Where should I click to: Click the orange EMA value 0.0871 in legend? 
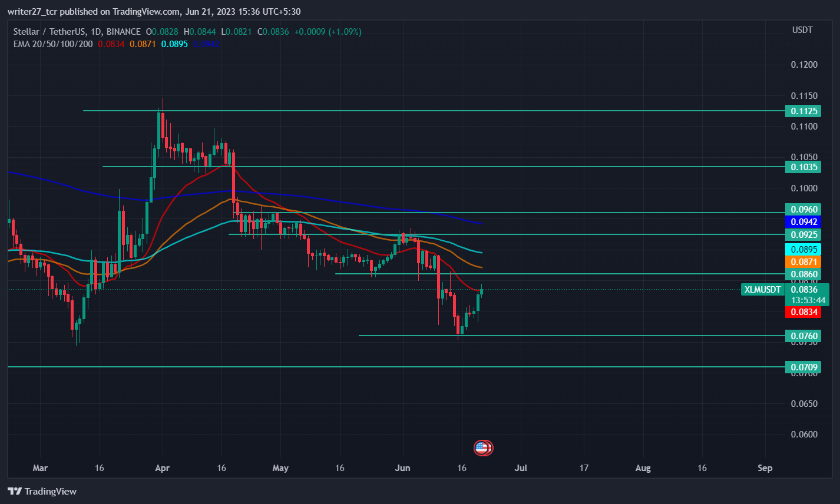click(x=143, y=44)
